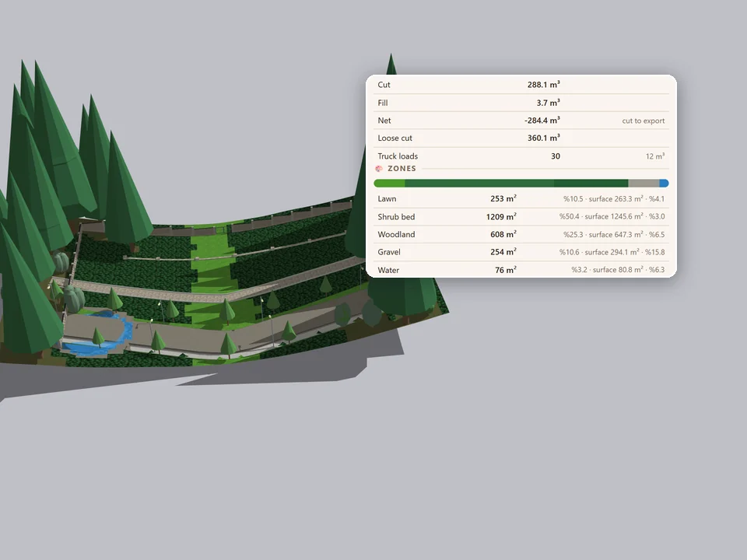This screenshot has width=747, height=560.
Task: Pick the gray Gravel segment in the zones bar
Action: [644, 184]
